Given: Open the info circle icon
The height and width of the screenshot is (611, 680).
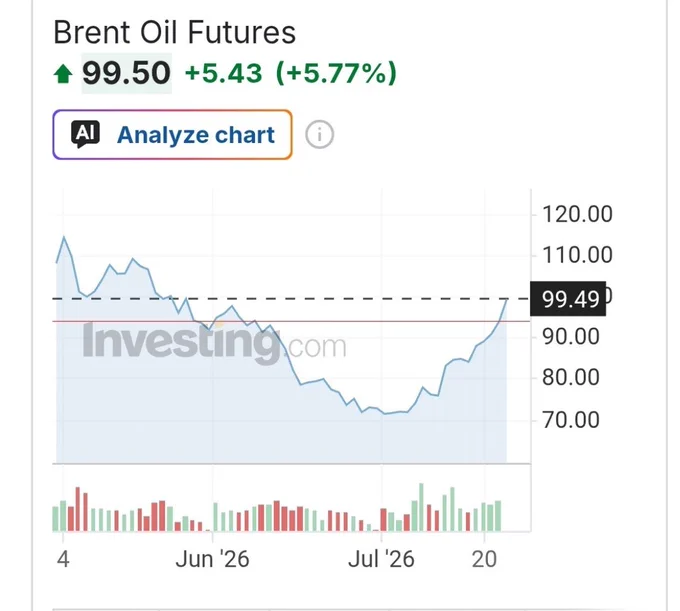Looking at the screenshot, I should coord(319,134).
